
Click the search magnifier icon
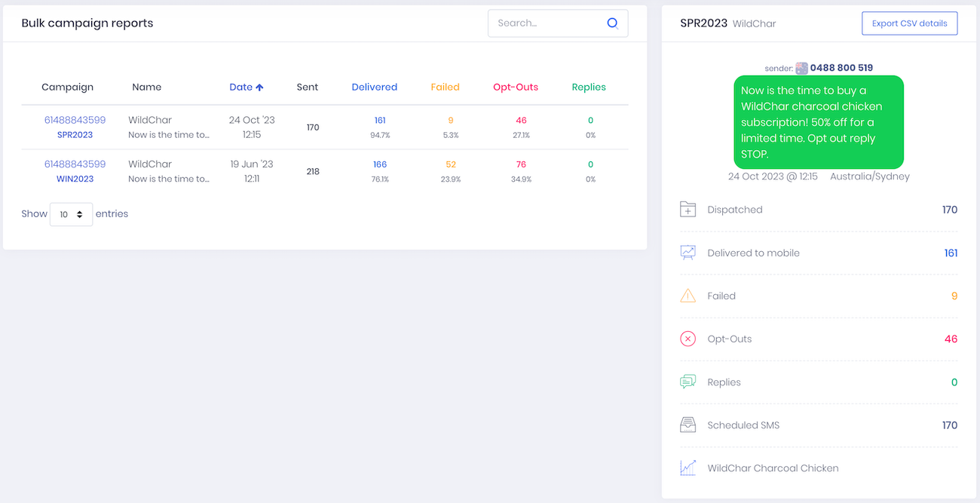click(x=612, y=23)
